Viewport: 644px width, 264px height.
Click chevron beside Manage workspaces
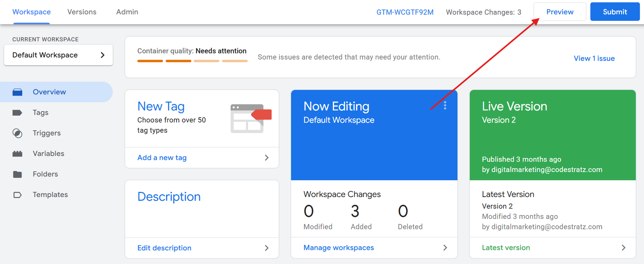(x=445, y=248)
